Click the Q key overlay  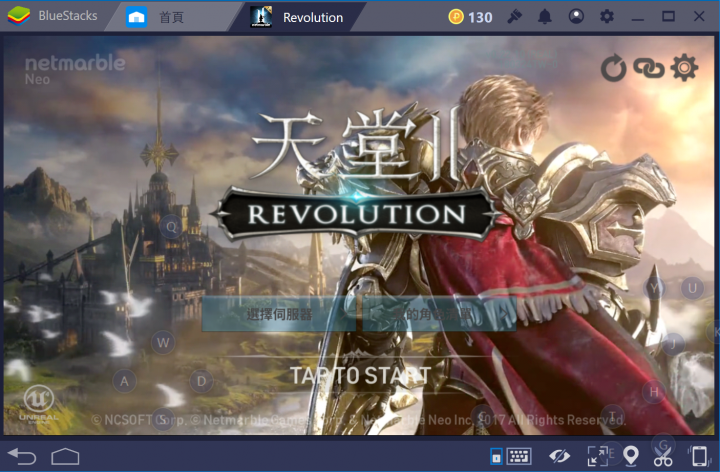(x=171, y=227)
